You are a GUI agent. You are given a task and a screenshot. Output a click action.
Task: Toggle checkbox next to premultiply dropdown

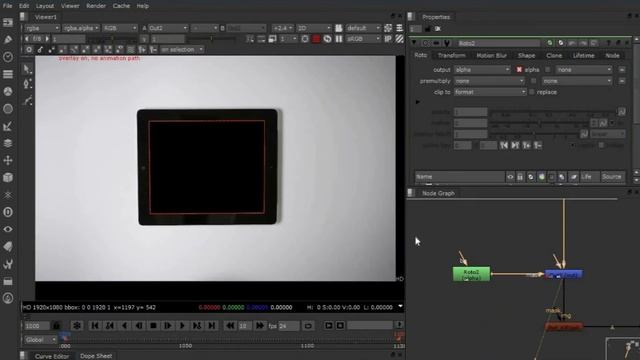[533, 81]
